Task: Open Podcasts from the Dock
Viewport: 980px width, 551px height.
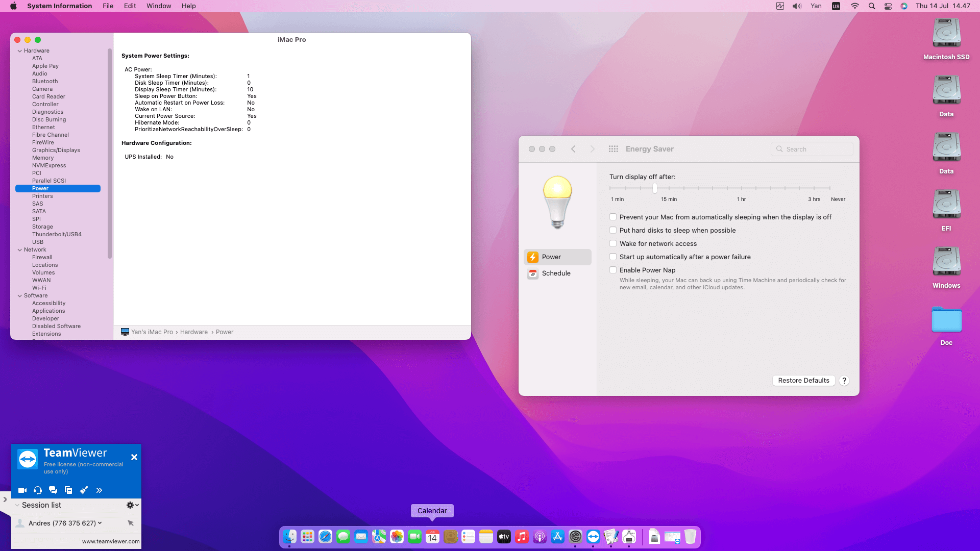Action: (x=540, y=537)
